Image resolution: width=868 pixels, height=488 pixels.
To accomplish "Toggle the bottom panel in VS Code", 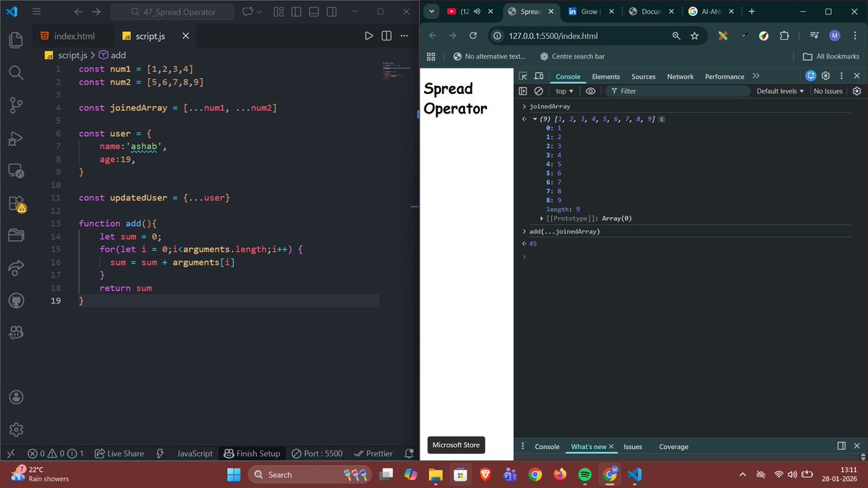I will coord(314,12).
